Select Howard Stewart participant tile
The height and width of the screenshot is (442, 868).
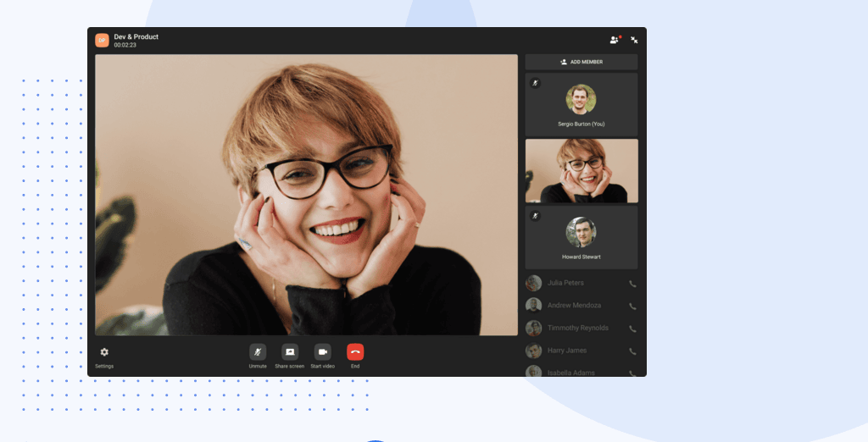point(581,238)
